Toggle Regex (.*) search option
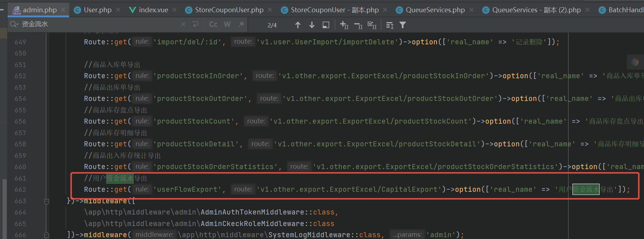Screen dimensions: 644x239 (241, 24)
